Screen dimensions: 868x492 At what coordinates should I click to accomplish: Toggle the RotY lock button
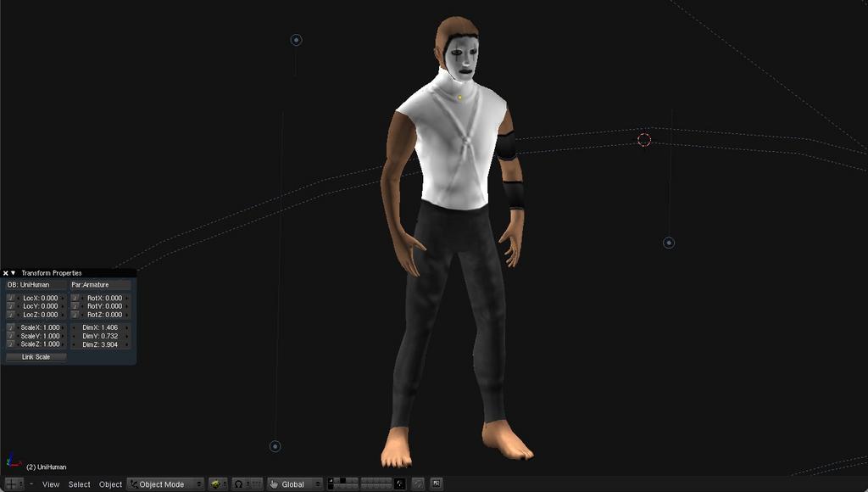75,306
